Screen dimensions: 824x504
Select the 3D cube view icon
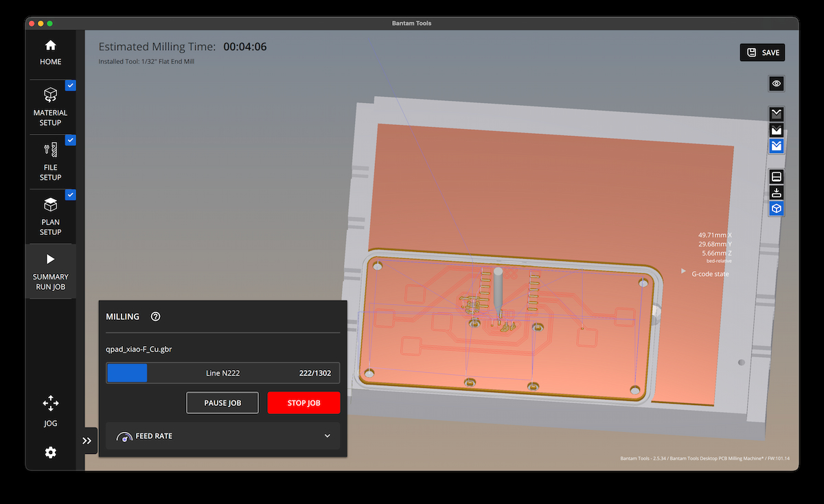coord(777,208)
